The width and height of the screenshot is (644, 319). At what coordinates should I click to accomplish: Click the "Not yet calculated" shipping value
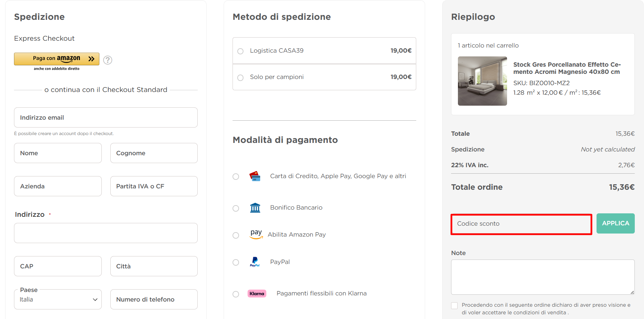(x=607, y=149)
